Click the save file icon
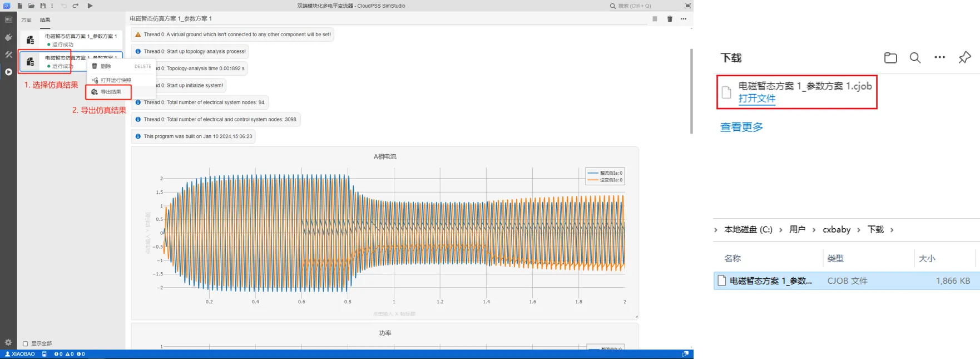The width and height of the screenshot is (980, 359). pyautogui.click(x=43, y=6)
